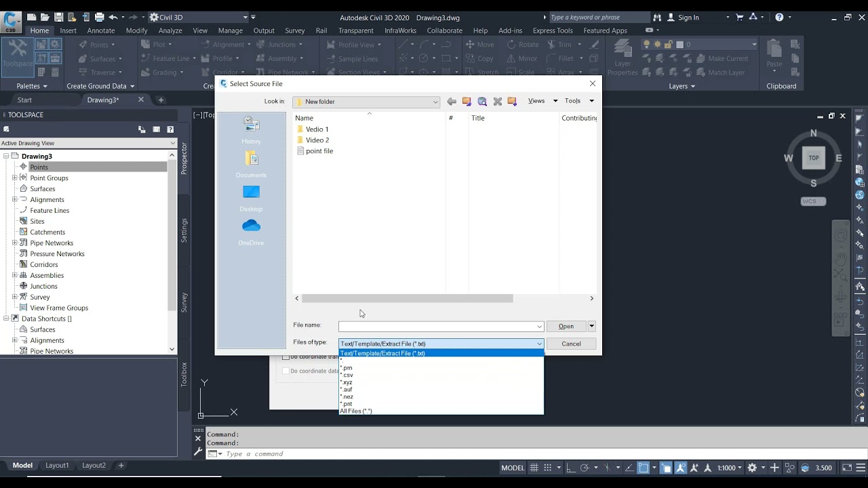The width and height of the screenshot is (868, 488).
Task: Click the Open file icon in quick access toolbar
Action: (45, 17)
